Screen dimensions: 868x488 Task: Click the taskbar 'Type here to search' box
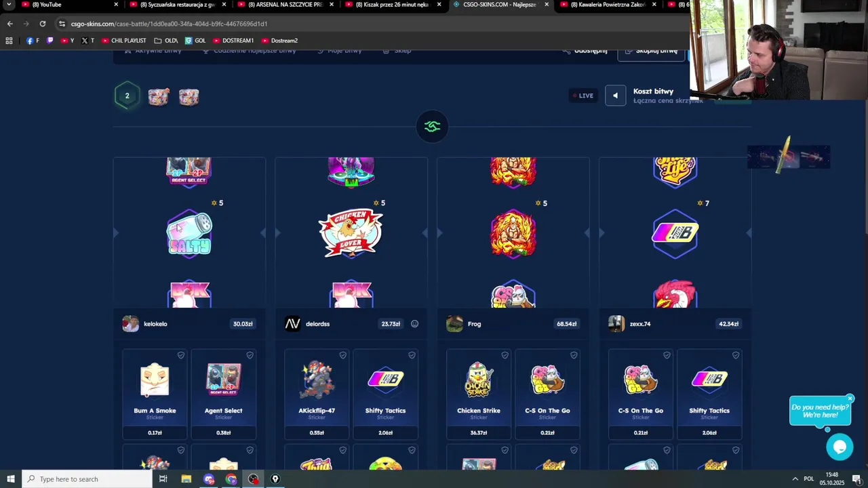click(87, 479)
